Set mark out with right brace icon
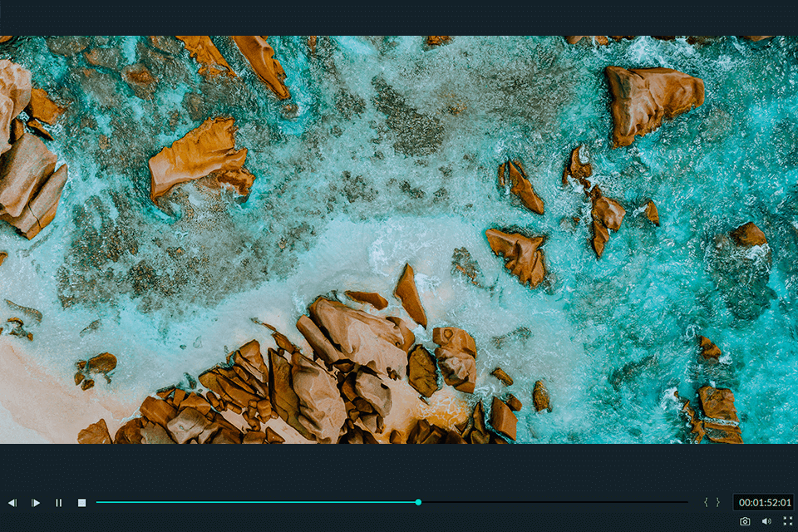The image size is (798, 532). pos(718,502)
